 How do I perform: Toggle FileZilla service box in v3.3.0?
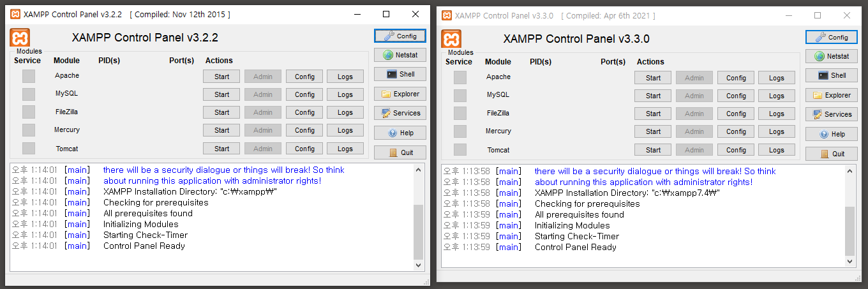click(x=460, y=114)
